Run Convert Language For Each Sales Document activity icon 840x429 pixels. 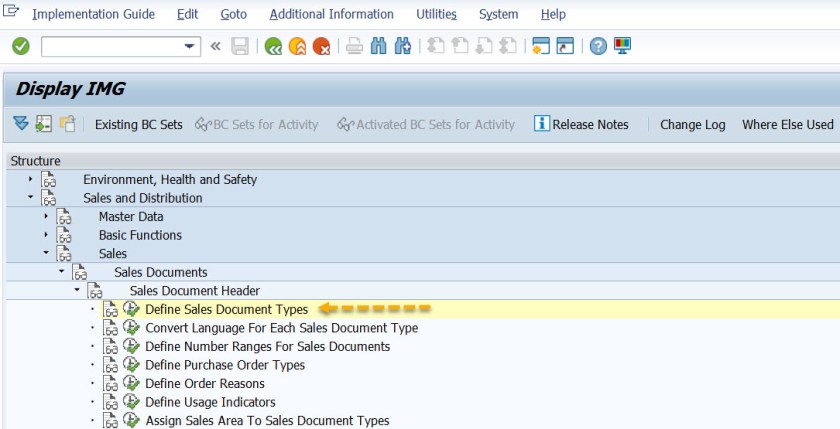pyautogui.click(x=131, y=327)
